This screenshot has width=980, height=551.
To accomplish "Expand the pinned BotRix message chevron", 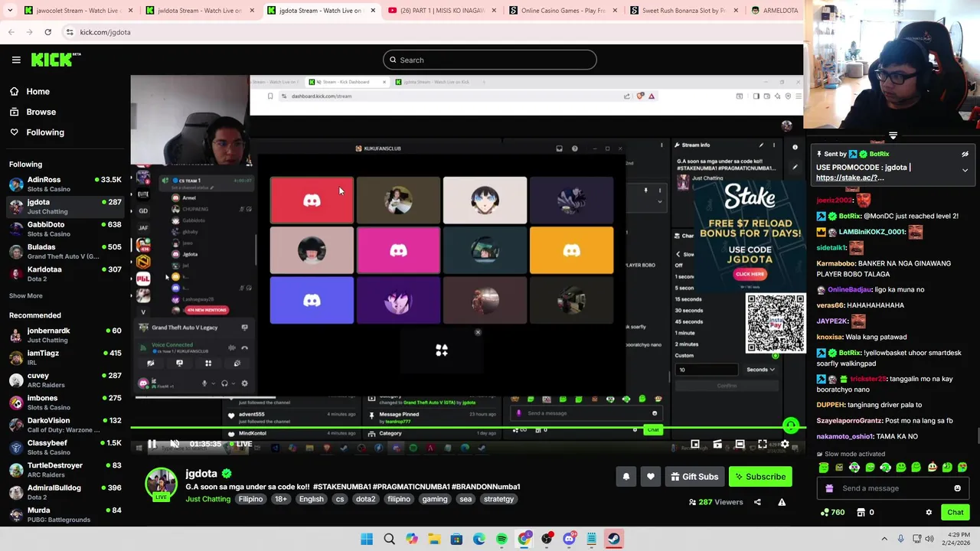I will point(965,170).
